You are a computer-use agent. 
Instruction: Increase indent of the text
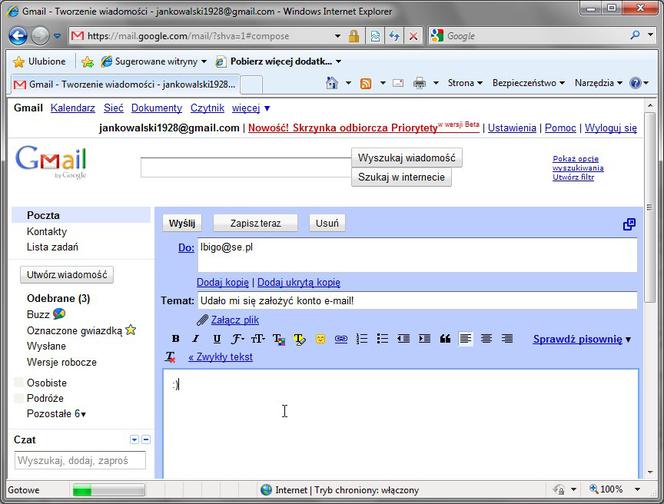(x=424, y=339)
